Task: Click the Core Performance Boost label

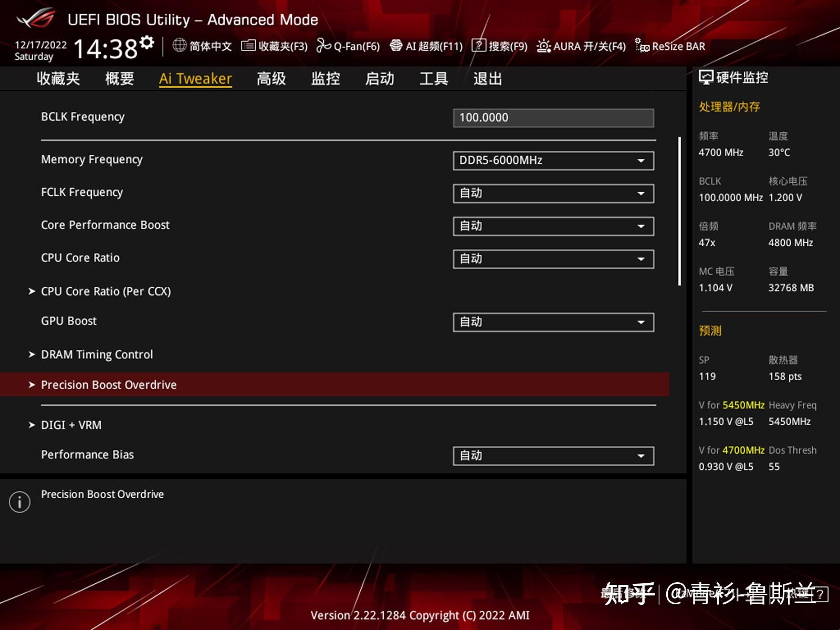Action: click(x=106, y=225)
